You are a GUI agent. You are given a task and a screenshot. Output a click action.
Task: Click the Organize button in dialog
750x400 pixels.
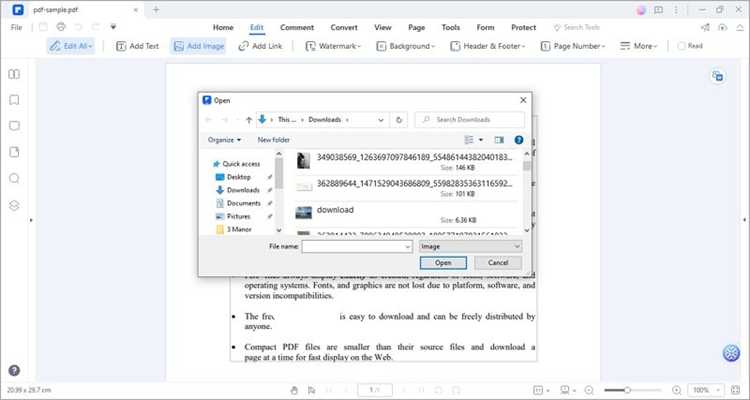[224, 140]
